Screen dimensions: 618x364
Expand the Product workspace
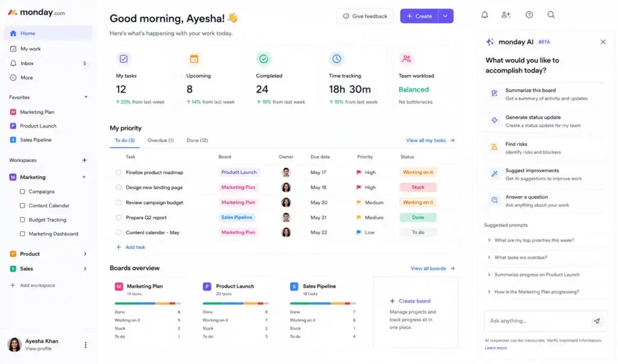coord(84,254)
